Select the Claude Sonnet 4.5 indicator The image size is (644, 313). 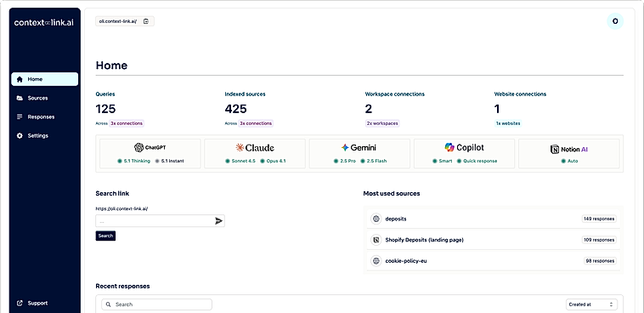(x=240, y=162)
